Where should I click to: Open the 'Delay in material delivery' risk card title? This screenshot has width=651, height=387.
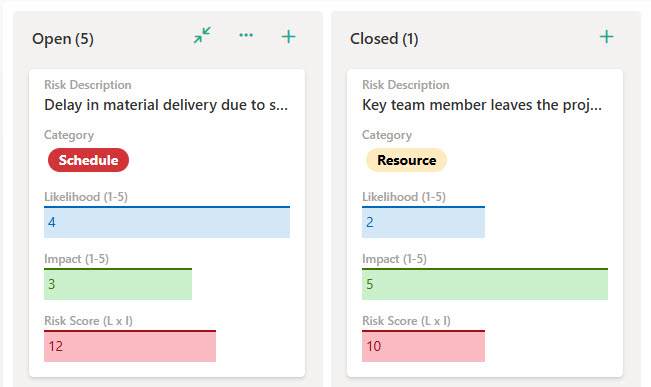click(x=166, y=105)
